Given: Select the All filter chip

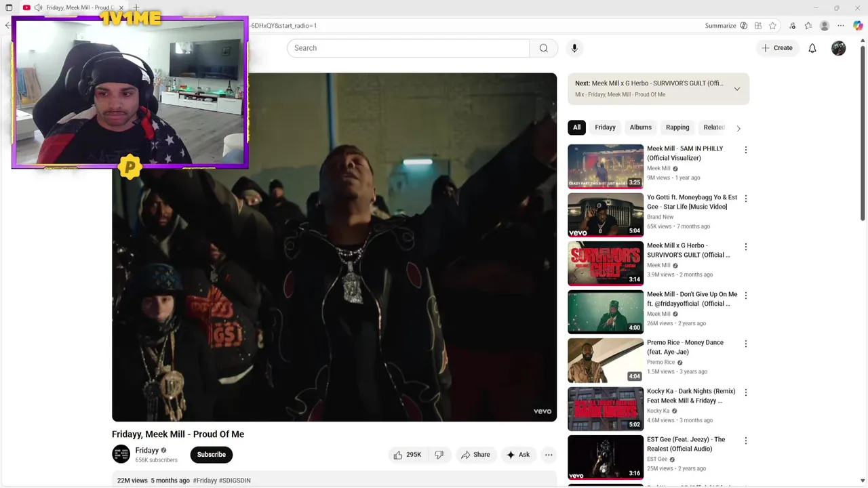Looking at the screenshot, I should (576, 127).
